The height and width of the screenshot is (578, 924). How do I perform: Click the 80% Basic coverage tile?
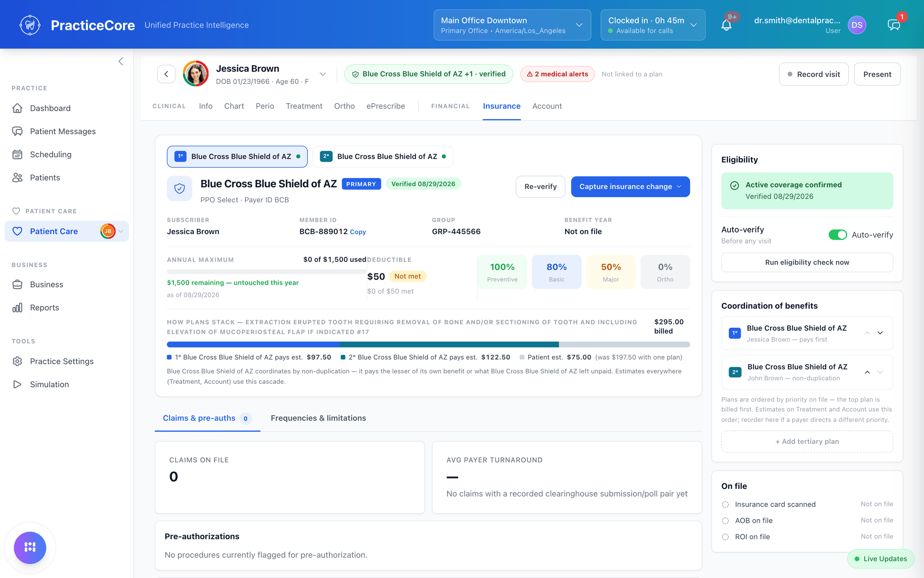pos(557,272)
